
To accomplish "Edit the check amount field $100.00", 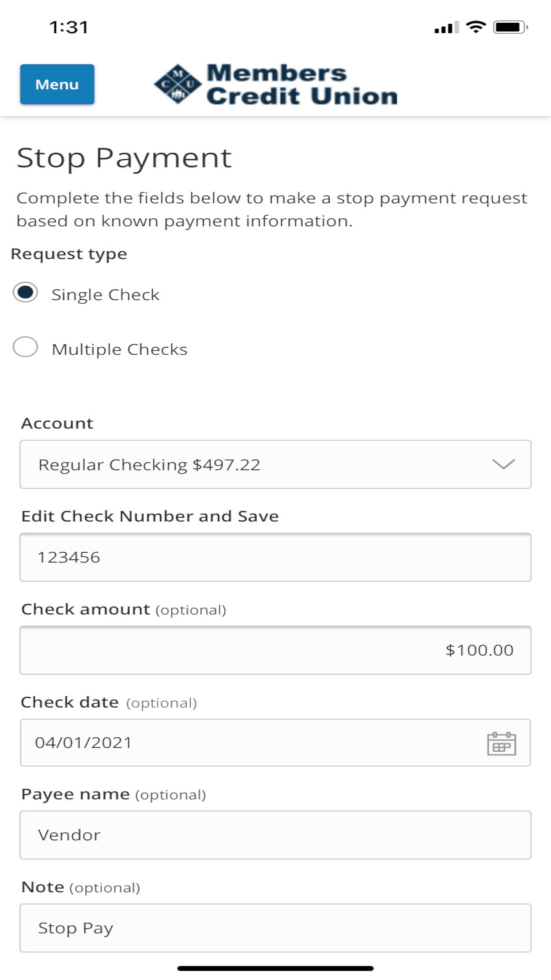I will pyautogui.click(x=275, y=650).
